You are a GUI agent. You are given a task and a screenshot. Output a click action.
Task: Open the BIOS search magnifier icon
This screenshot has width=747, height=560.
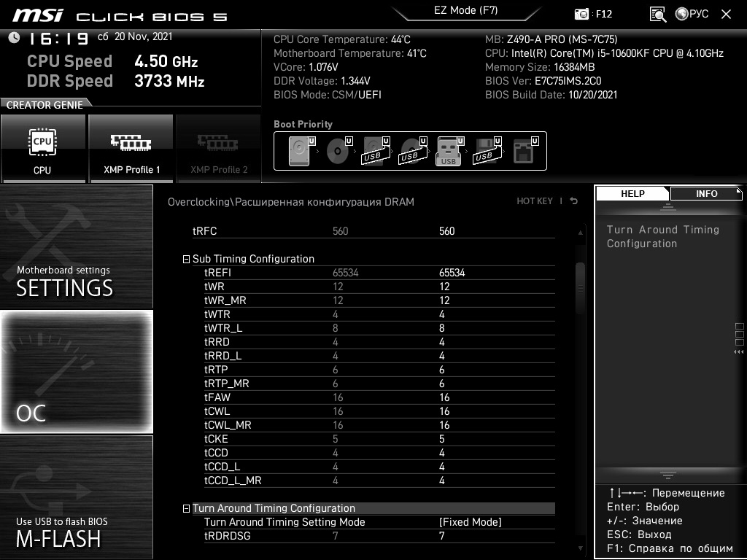click(x=658, y=15)
